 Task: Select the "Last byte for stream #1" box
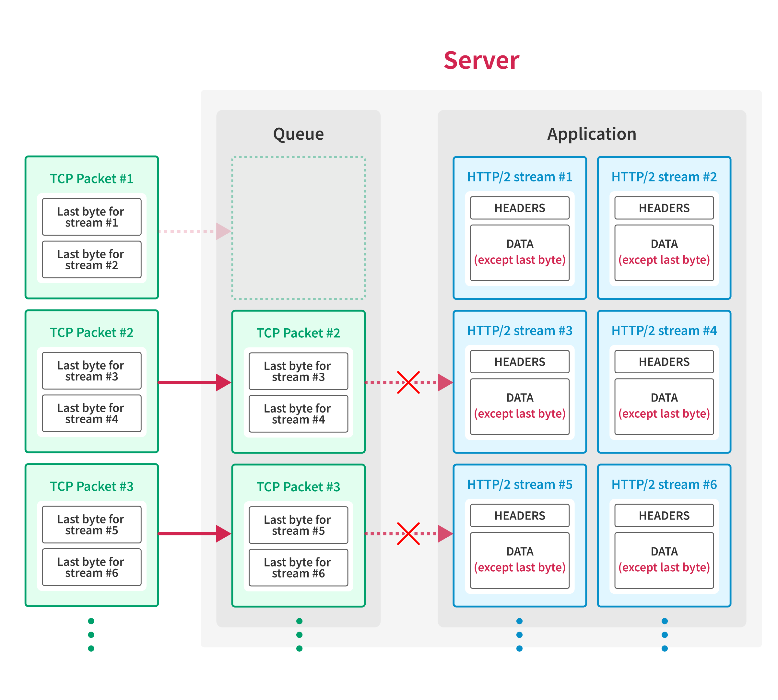click(x=91, y=217)
